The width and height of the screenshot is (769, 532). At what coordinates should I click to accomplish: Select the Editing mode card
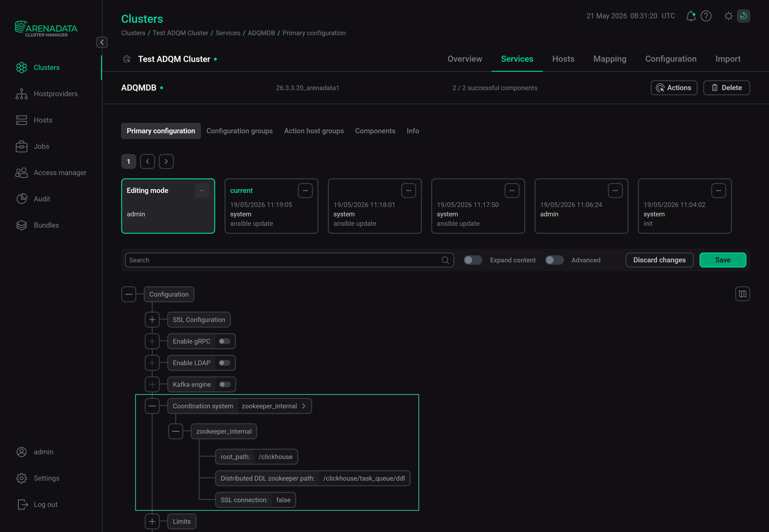click(x=168, y=206)
